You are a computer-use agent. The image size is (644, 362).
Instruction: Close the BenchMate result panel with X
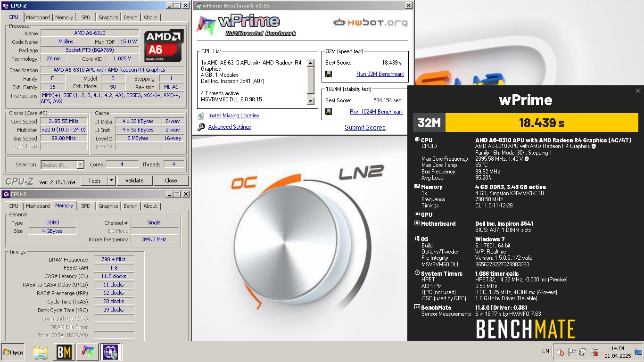point(638,91)
